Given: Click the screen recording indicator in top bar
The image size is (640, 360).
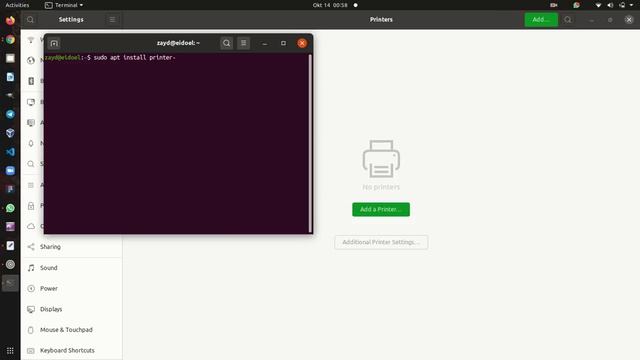Looking at the screenshot, I should tap(553, 5).
